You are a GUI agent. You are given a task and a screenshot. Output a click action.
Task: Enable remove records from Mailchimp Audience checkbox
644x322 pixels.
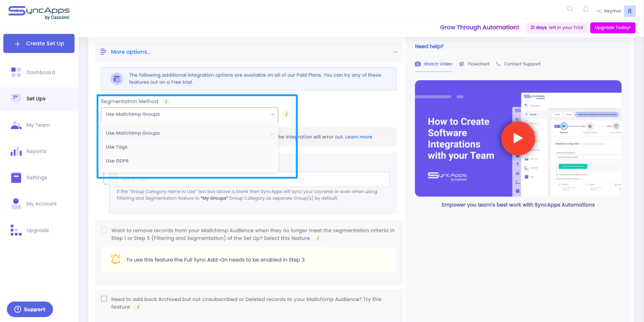click(104, 230)
